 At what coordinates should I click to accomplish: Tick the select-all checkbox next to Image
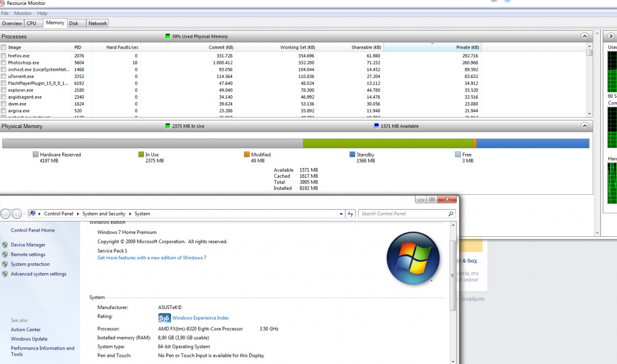4,47
